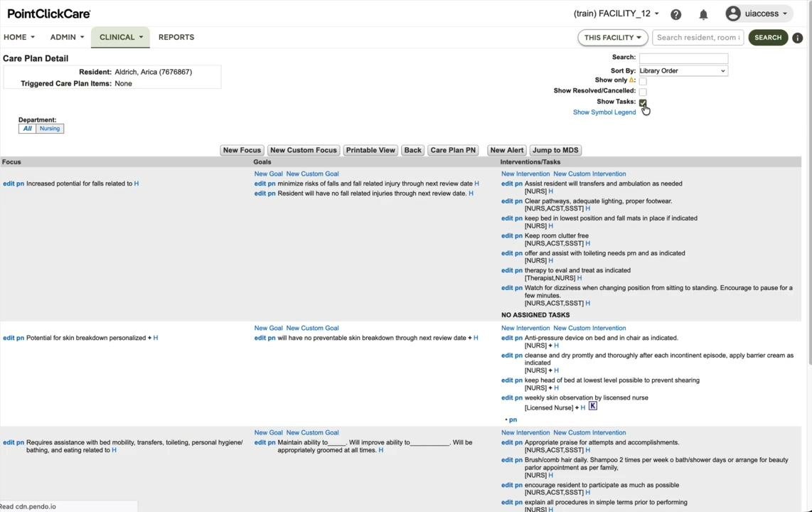Click New Goal for the falls focus
The height and width of the screenshot is (512, 812).
[268, 174]
